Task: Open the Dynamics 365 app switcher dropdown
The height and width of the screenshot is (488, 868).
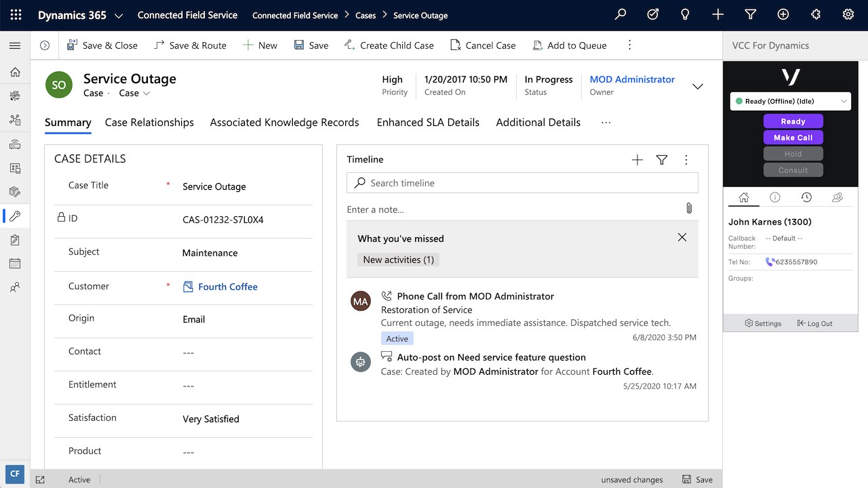Action: click(x=119, y=15)
